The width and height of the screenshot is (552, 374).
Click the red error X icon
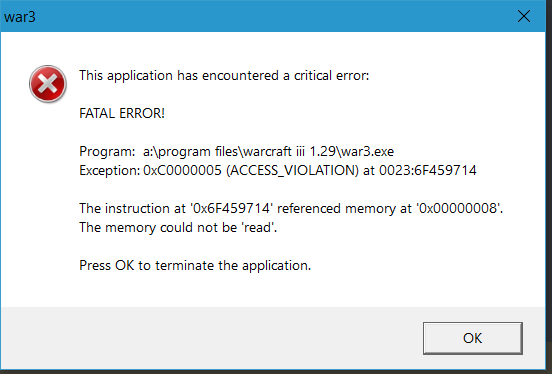tap(48, 84)
